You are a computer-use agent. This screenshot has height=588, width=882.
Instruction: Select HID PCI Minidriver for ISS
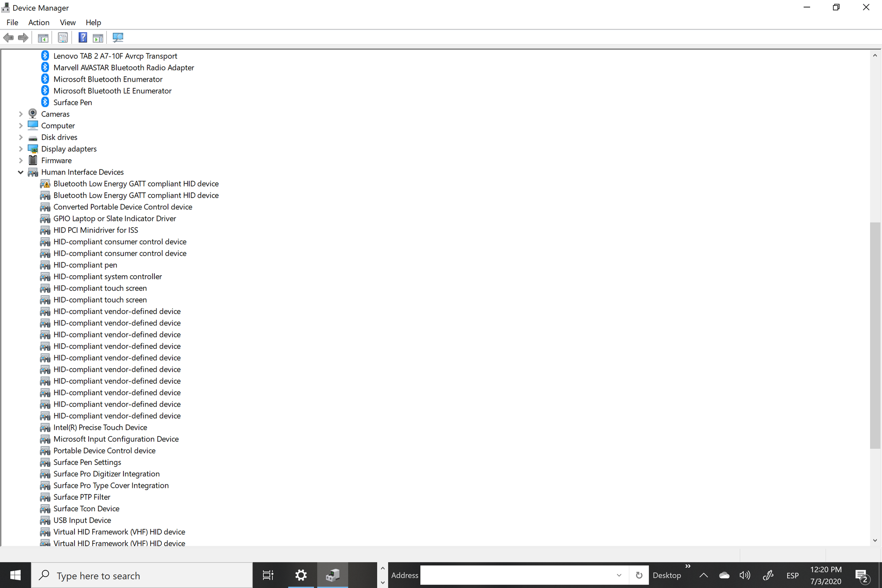(x=96, y=230)
